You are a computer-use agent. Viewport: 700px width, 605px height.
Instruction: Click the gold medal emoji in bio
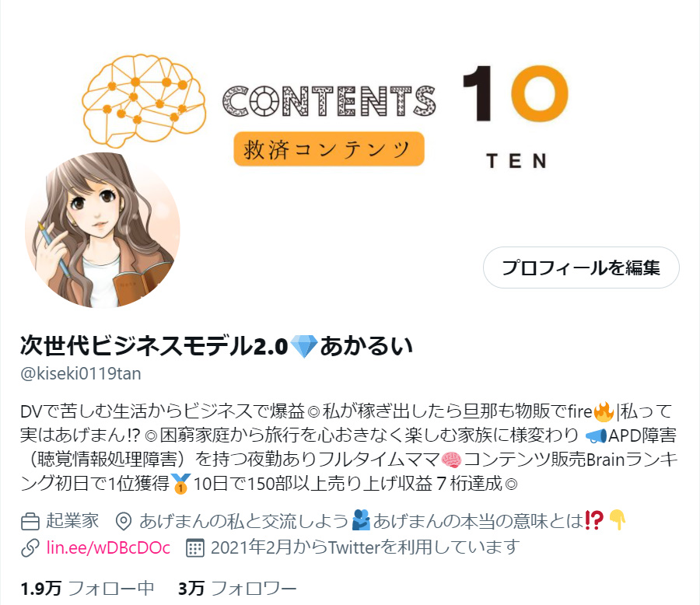click(180, 484)
